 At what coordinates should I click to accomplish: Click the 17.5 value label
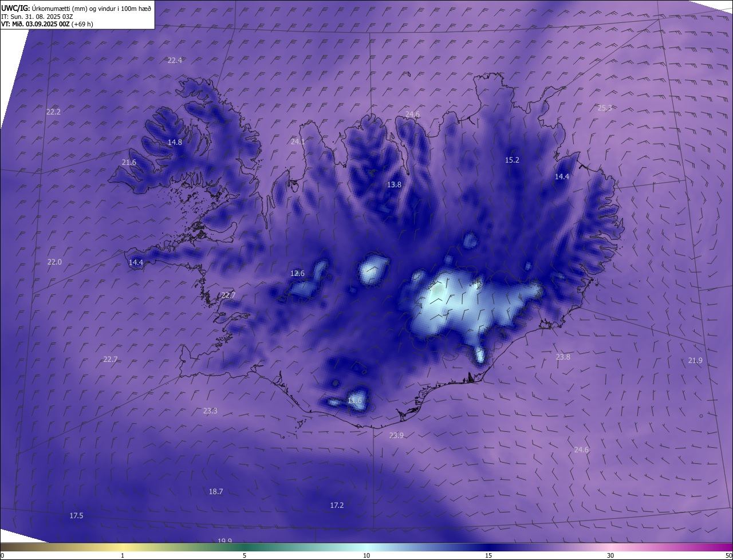(x=76, y=516)
